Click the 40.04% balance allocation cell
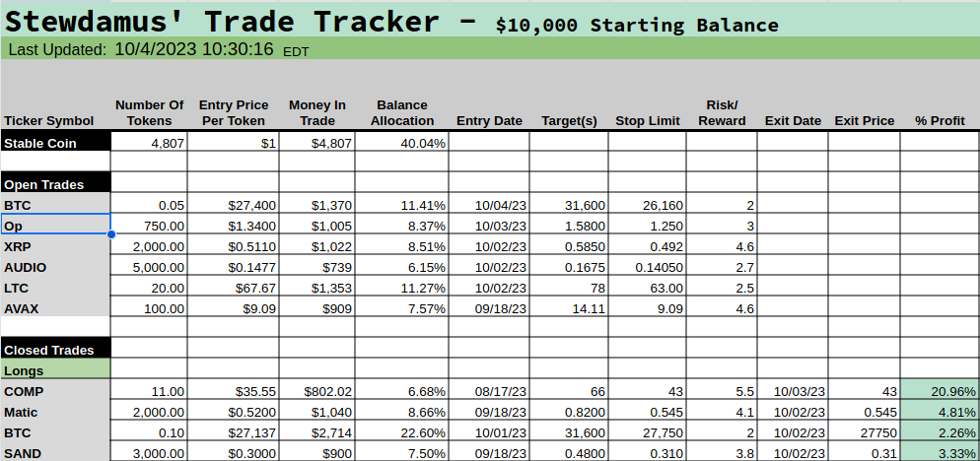This screenshot has width=980, height=461. 402,143
